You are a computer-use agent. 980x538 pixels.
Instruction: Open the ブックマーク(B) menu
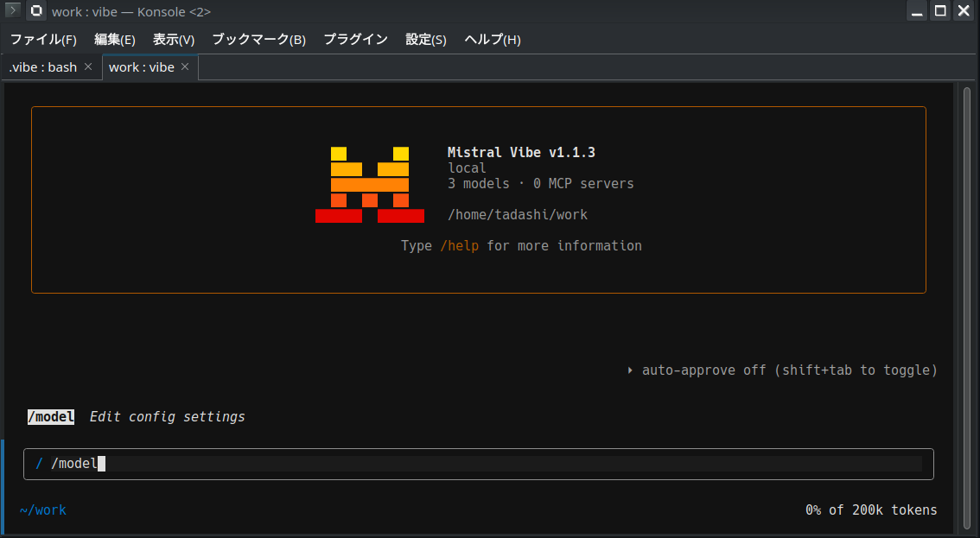click(258, 40)
